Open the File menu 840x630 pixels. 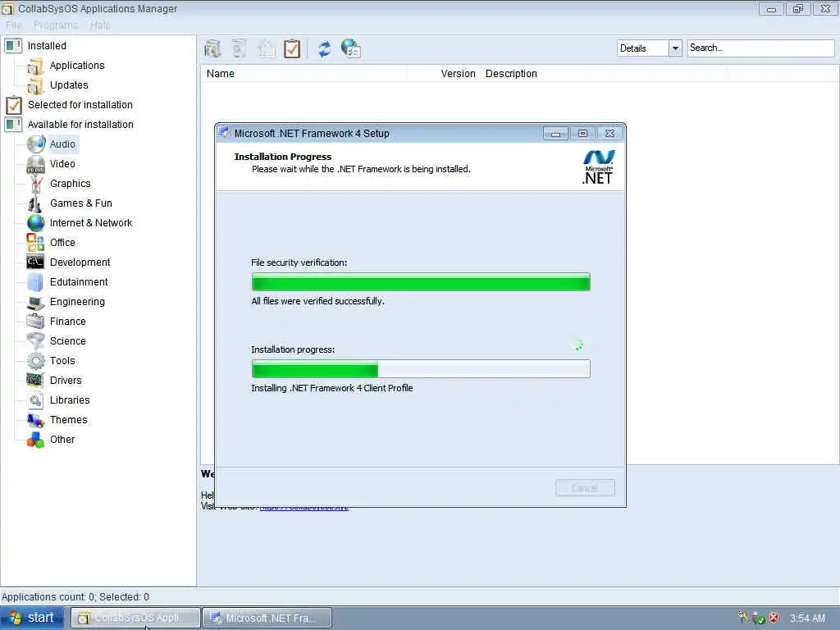coord(13,25)
